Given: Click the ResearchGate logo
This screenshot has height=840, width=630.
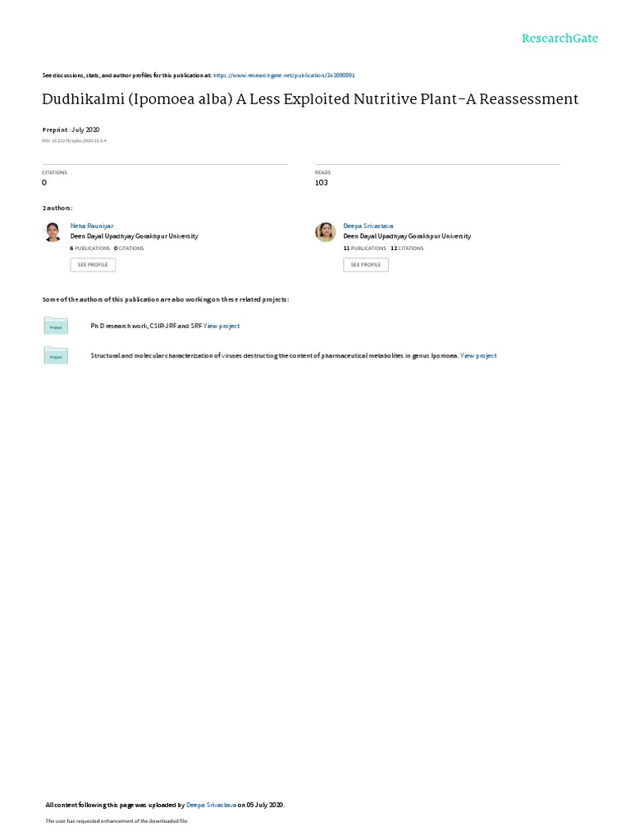Looking at the screenshot, I should point(559,39).
